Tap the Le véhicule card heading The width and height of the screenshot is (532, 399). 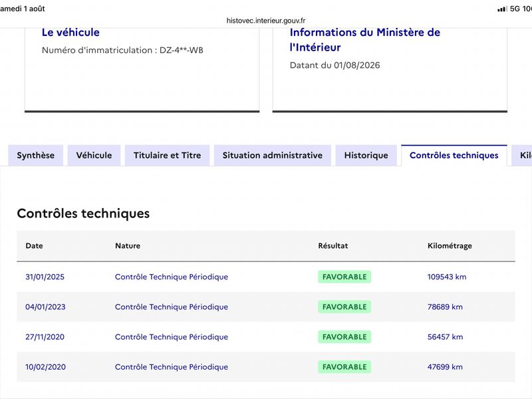tap(70, 32)
